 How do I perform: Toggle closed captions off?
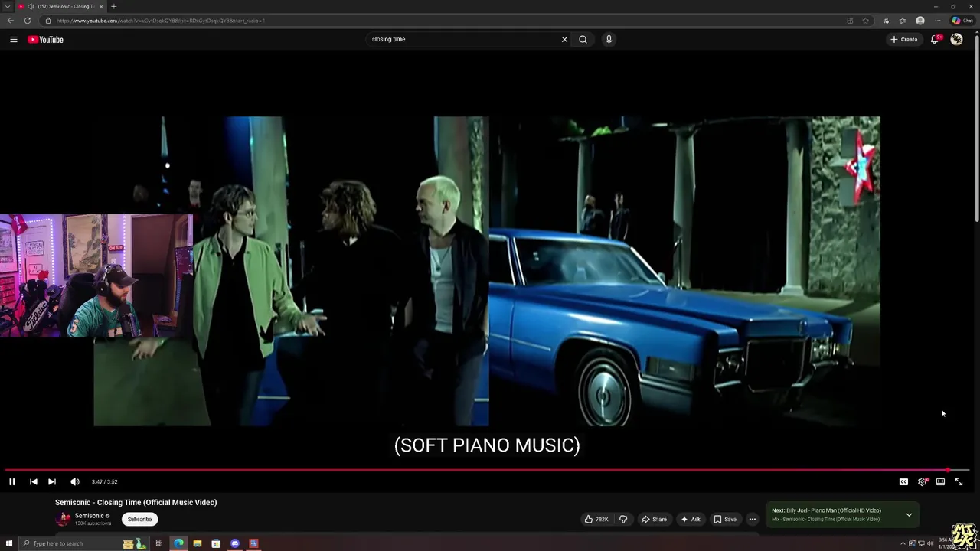tap(903, 481)
